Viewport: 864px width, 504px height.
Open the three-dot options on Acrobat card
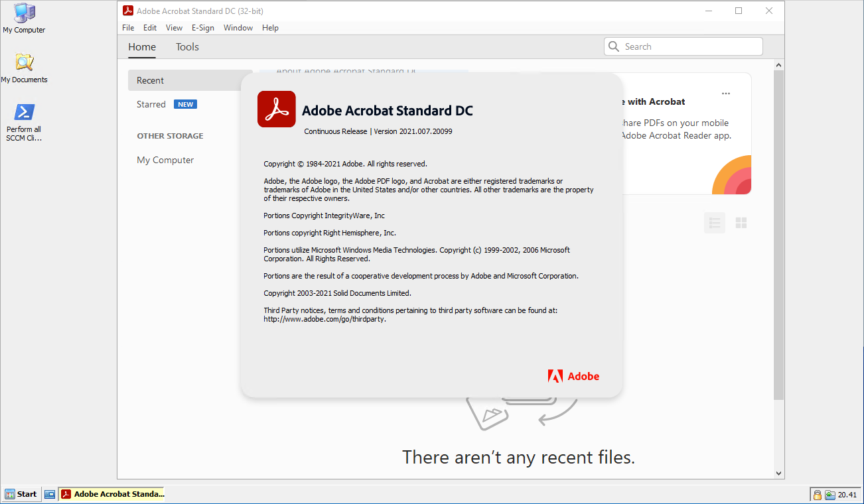point(726,94)
